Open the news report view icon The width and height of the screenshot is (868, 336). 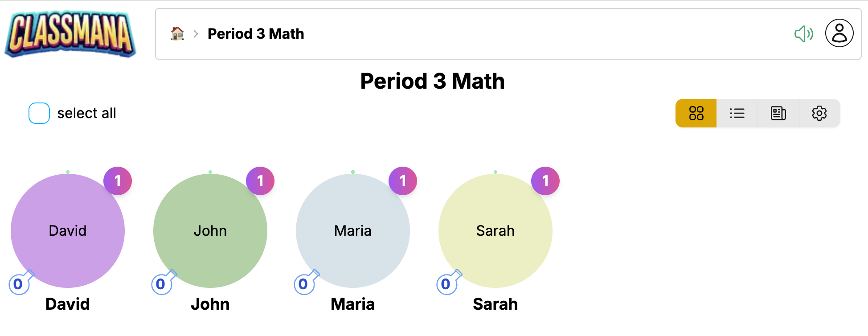point(778,113)
